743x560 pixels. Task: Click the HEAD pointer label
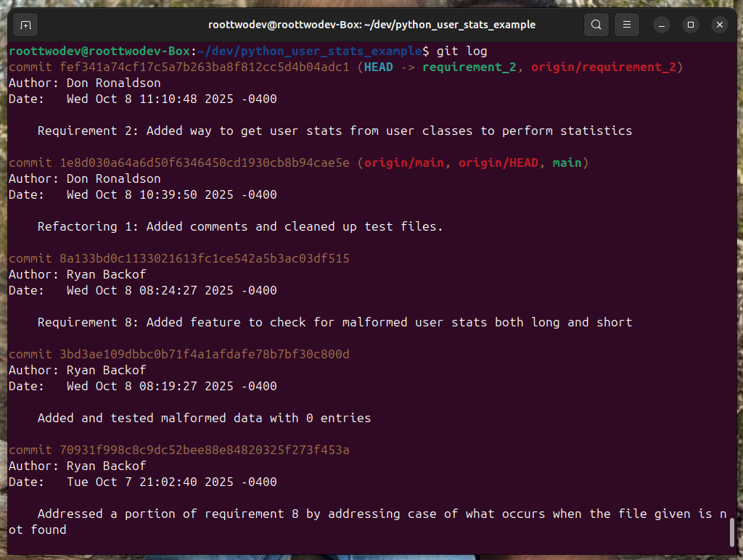click(378, 67)
